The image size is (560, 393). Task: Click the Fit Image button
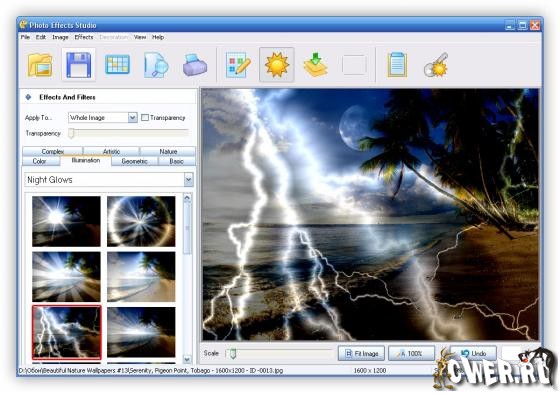tap(361, 353)
